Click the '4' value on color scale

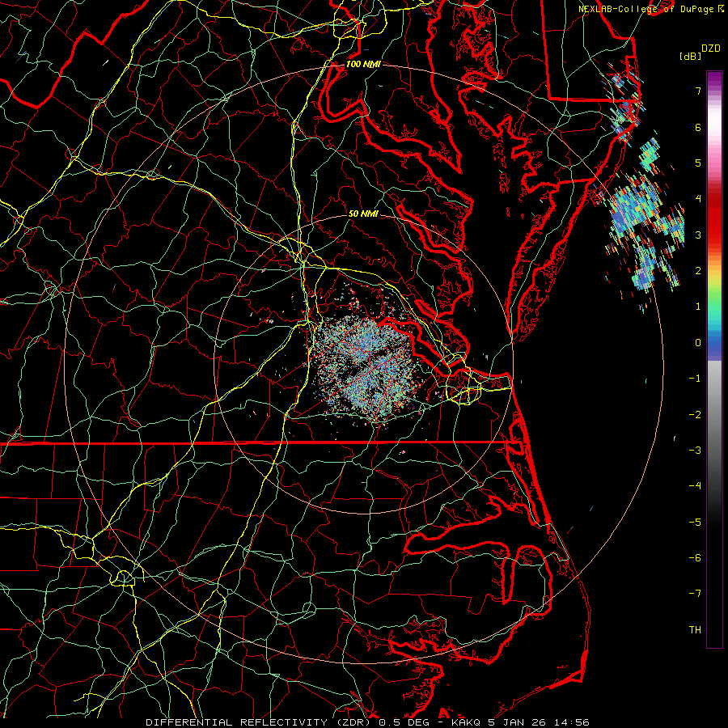(698, 199)
